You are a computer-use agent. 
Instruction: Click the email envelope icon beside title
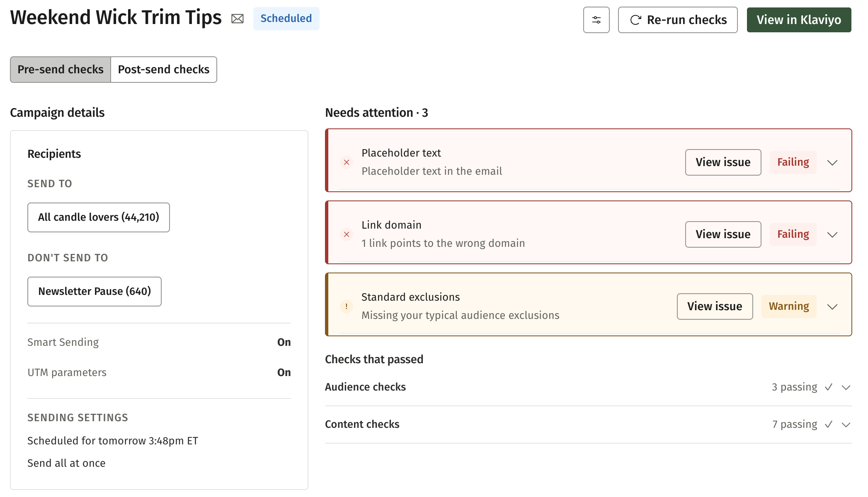click(x=238, y=19)
